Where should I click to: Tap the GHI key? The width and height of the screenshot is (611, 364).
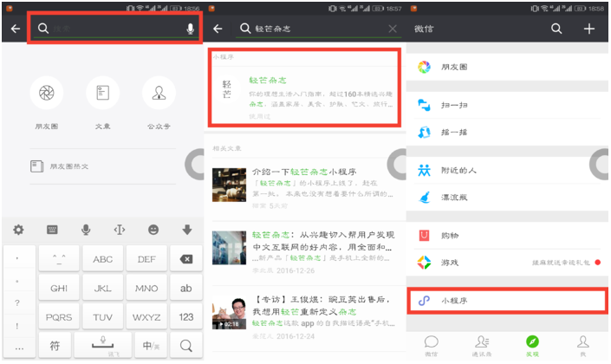(x=59, y=288)
